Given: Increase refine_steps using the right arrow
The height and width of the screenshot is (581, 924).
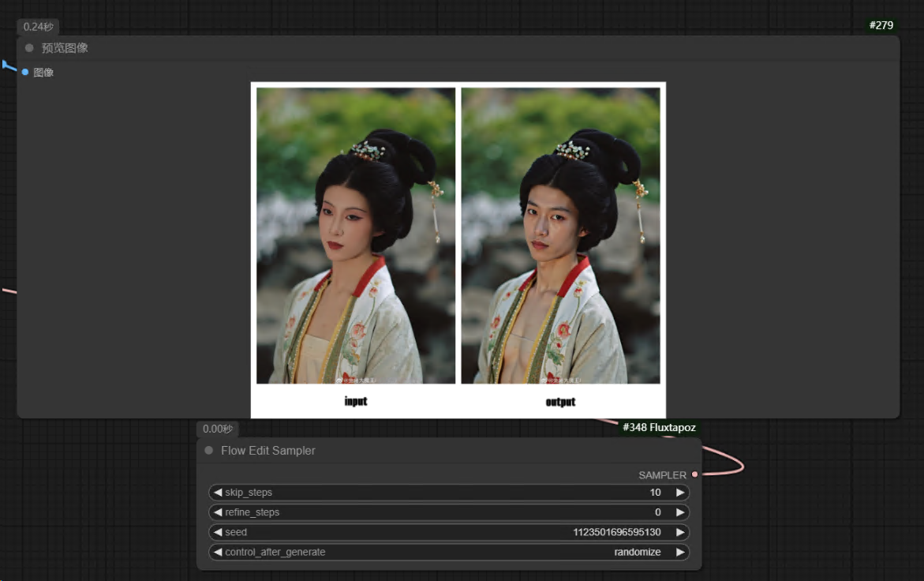Looking at the screenshot, I should pyautogui.click(x=680, y=512).
